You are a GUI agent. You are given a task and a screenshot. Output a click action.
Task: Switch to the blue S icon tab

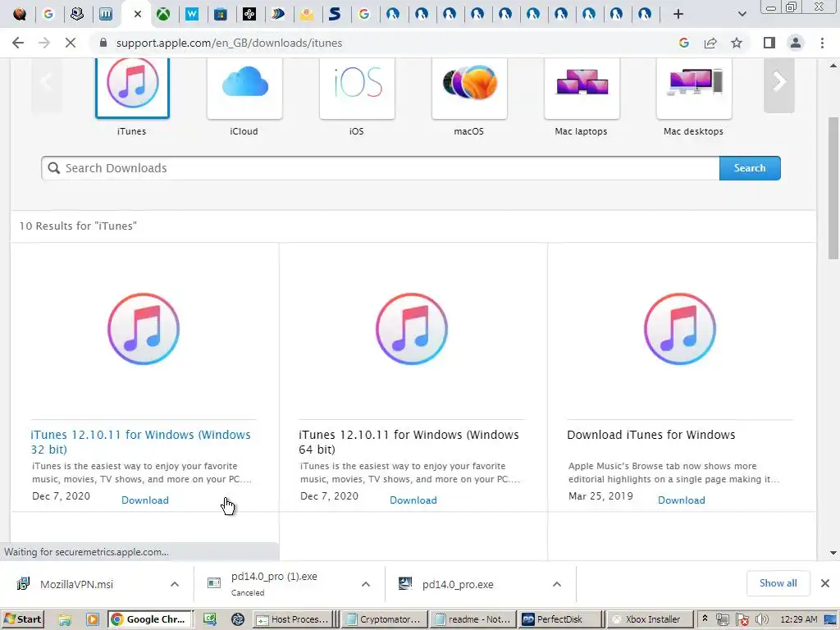click(335, 14)
